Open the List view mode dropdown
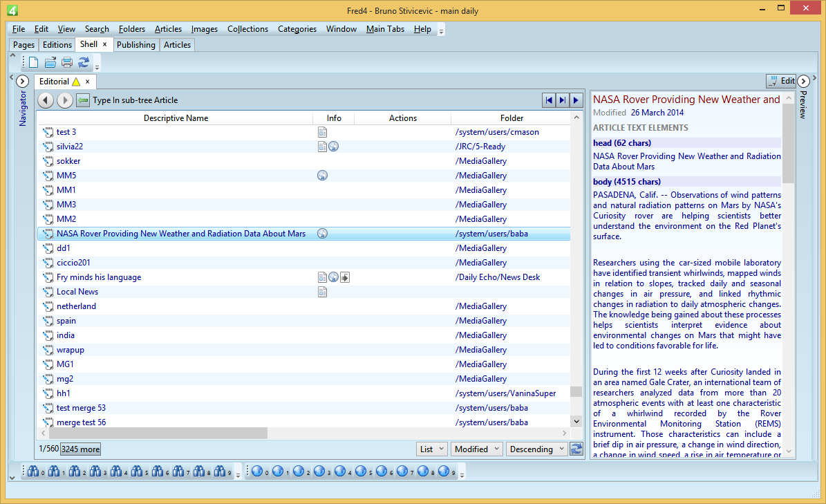This screenshot has height=504, width=826. [432, 449]
